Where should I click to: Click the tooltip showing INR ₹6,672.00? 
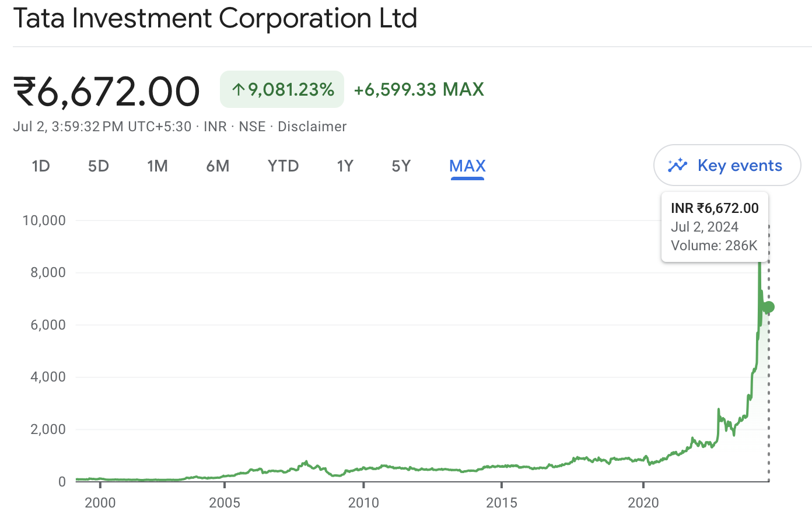[715, 226]
